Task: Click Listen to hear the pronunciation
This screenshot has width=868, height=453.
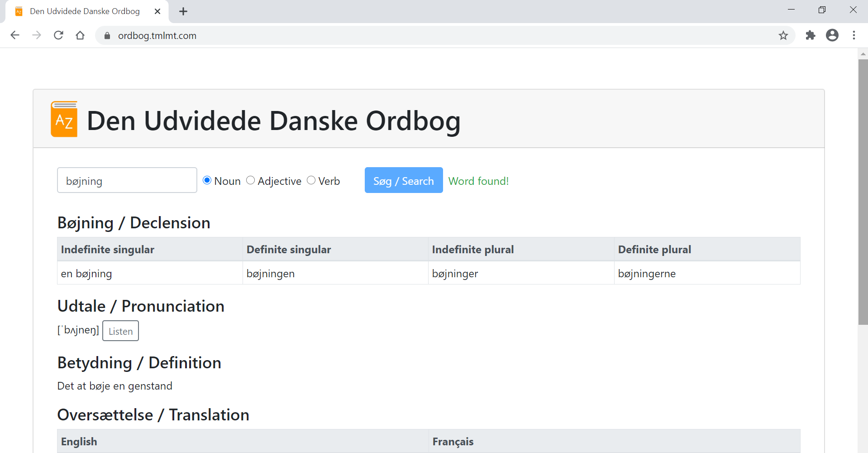Action: point(120,331)
